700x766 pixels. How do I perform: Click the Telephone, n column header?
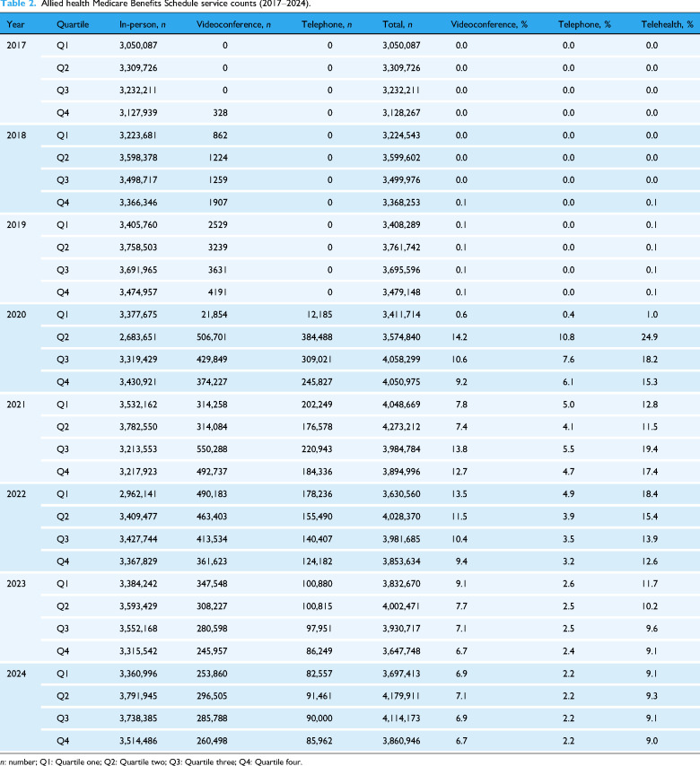click(x=327, y=24)
